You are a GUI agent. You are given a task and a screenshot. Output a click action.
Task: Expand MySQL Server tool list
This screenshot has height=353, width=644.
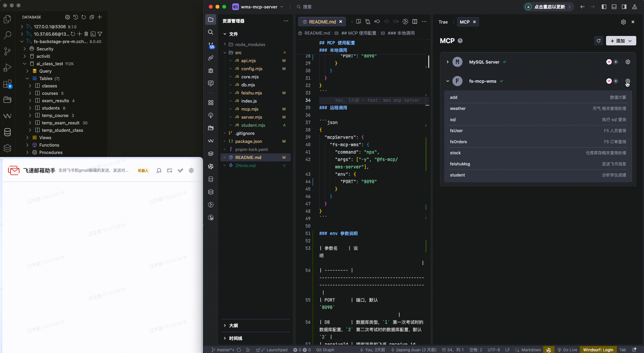point(448,62)
